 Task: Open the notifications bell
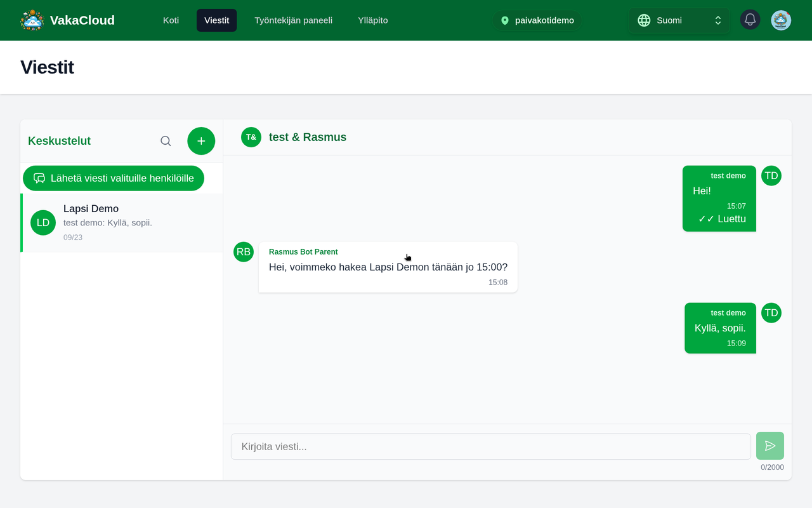click(750, 20)
